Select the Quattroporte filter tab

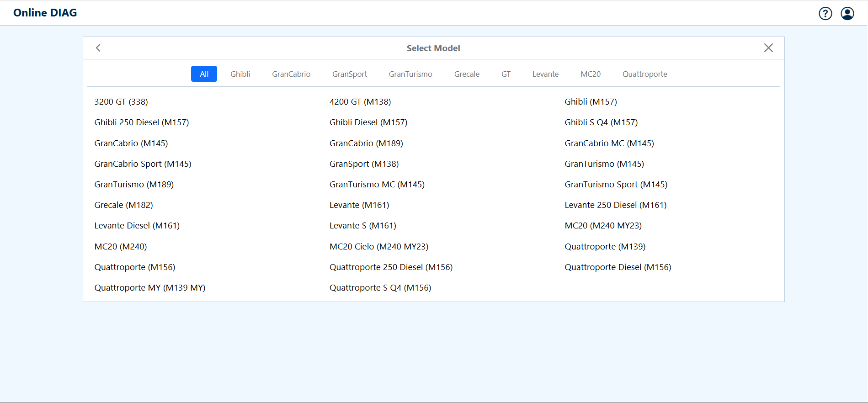click(x=644, y=74)
